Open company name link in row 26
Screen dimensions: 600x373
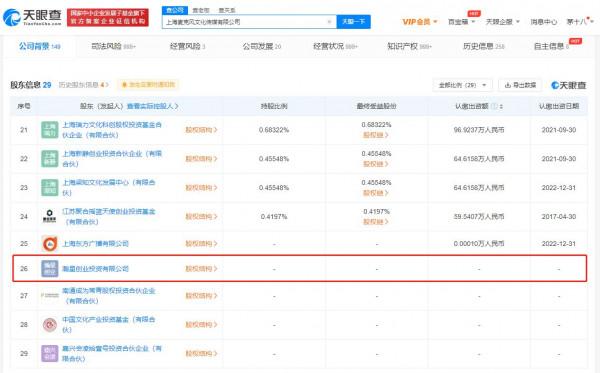95,269
